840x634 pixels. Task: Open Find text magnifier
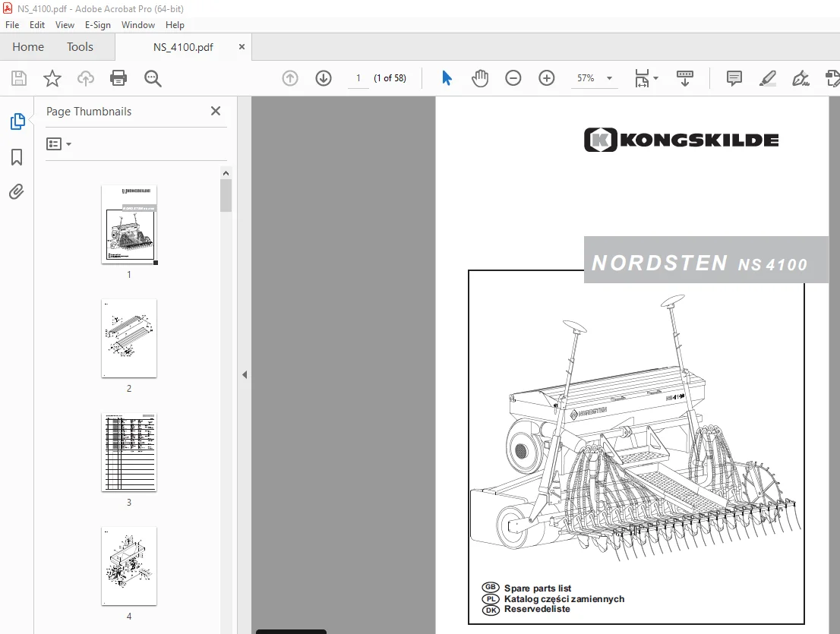(x=153, y=78)
